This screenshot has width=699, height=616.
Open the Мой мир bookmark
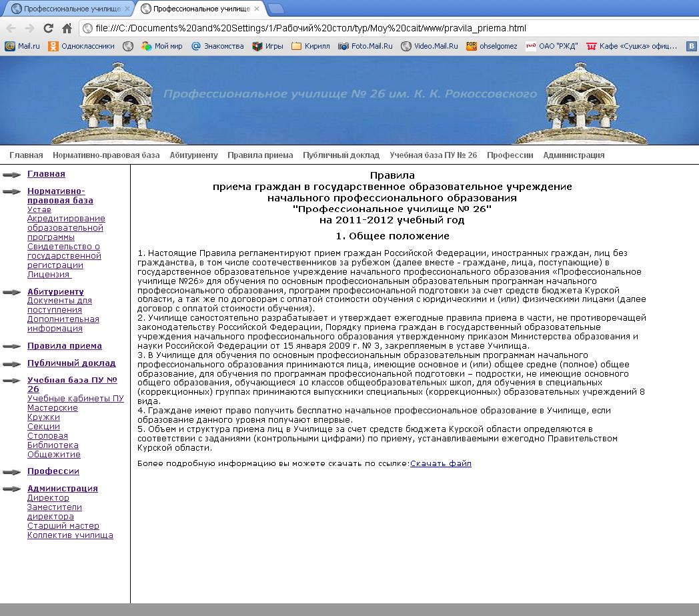click(162, 46)
